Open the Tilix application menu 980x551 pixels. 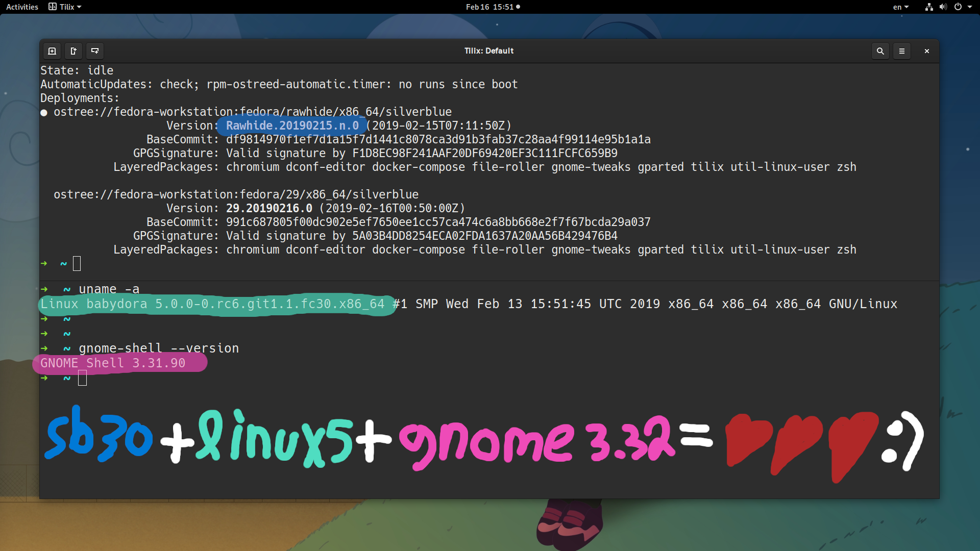(65, 7)
